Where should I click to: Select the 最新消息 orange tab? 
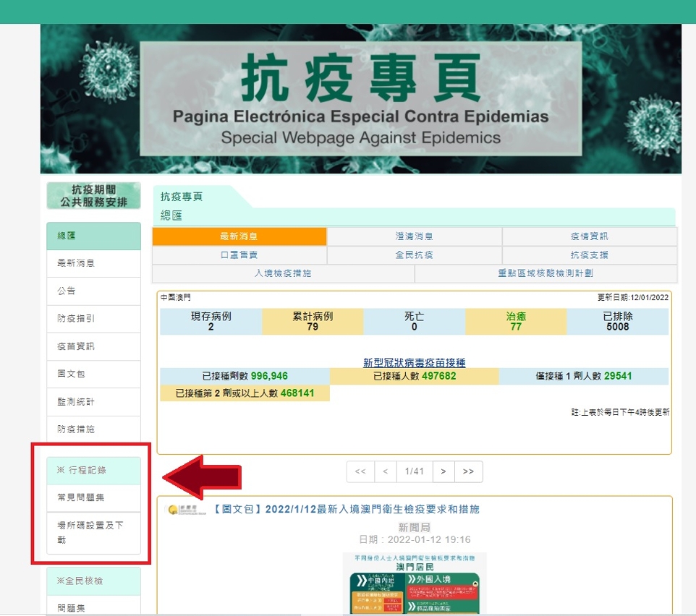[x=239, y=236]
